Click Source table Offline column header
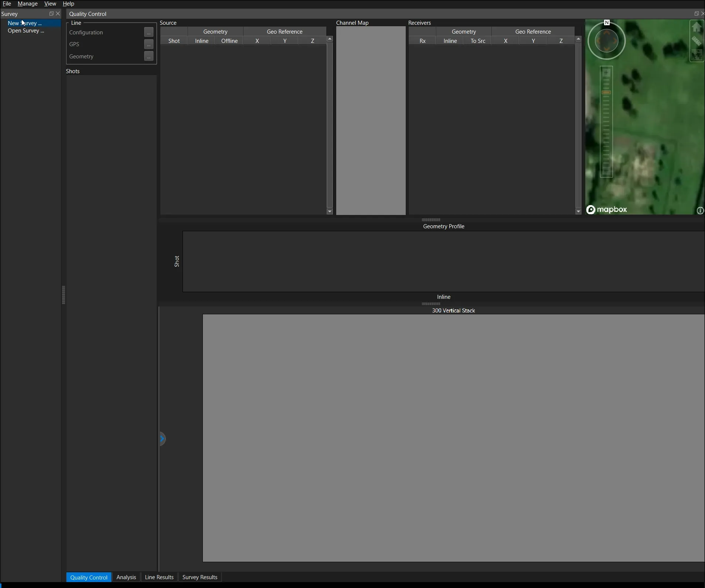705x588 pixels. pyautogui.click(x=229, y=41)
